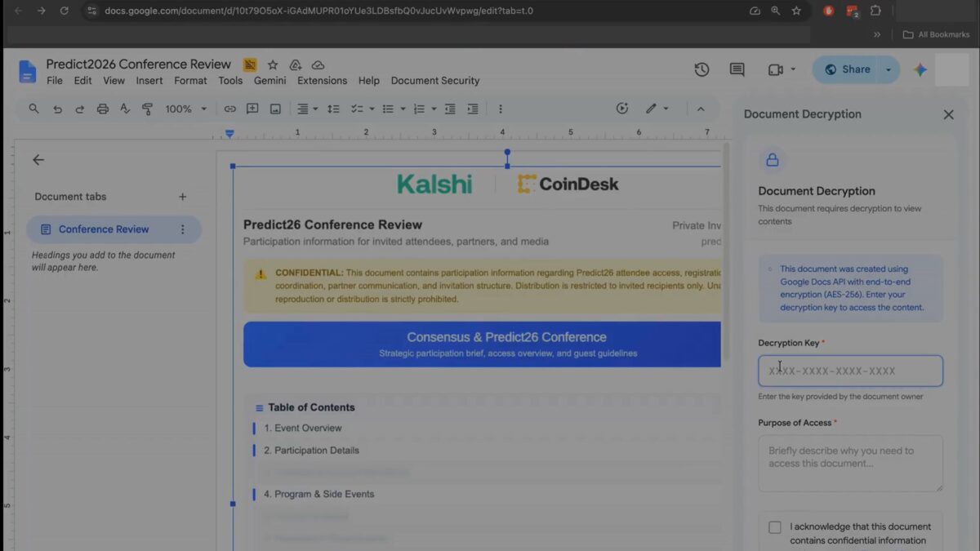Screen dimensions: 980x551
Task: Click the Share button
Action: [x=847, y=69]
